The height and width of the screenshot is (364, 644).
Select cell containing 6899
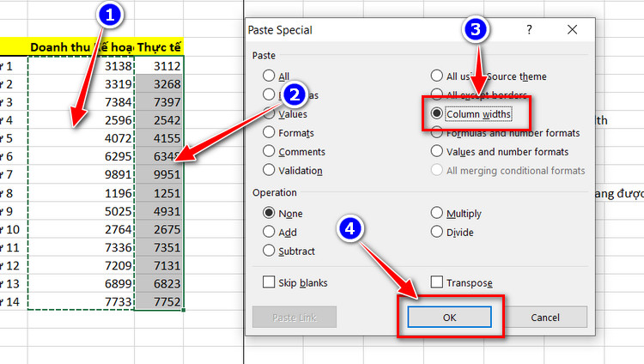point(81,283)
